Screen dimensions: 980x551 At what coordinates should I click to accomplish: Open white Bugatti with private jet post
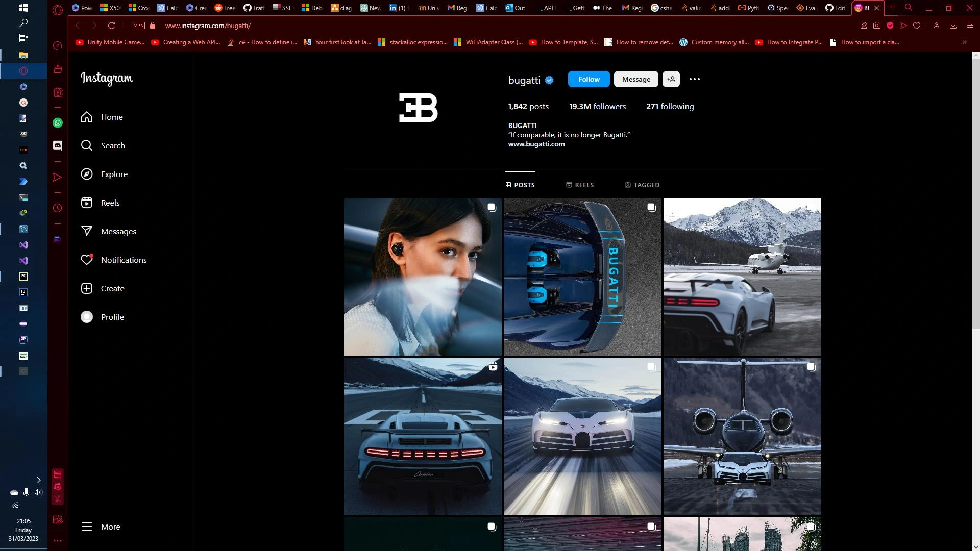(x=742, y=277)
